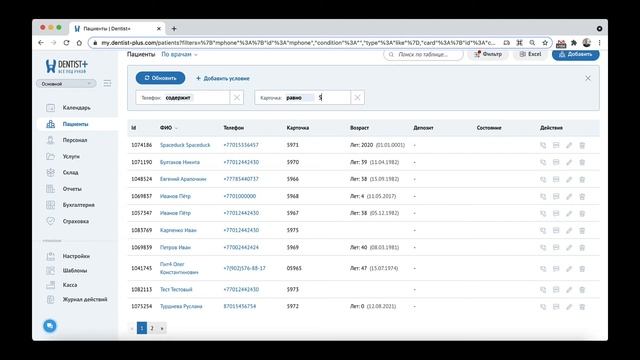
Task: Open Журнал действий activity log icon
Action: [x=50, y=299]
